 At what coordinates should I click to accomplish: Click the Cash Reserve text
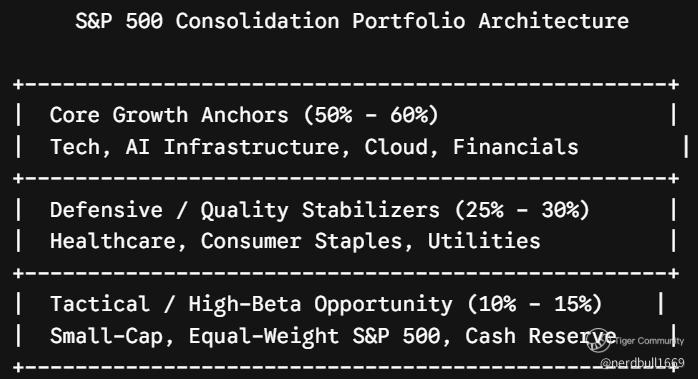[541, 335]
